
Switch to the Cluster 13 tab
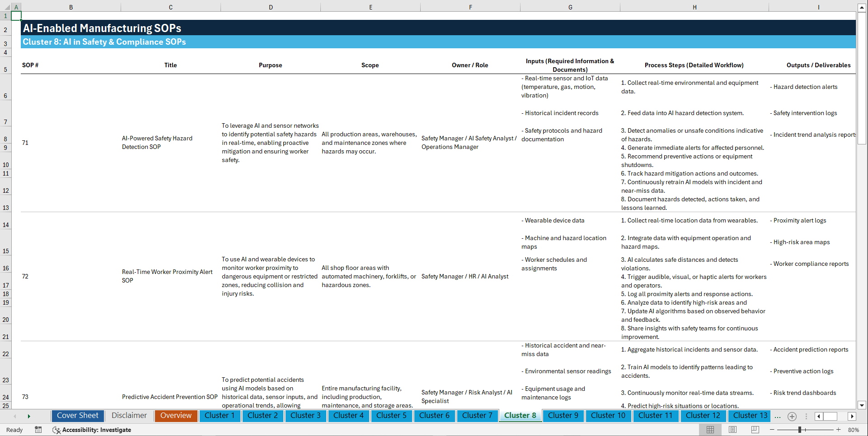tap(749, 416)
